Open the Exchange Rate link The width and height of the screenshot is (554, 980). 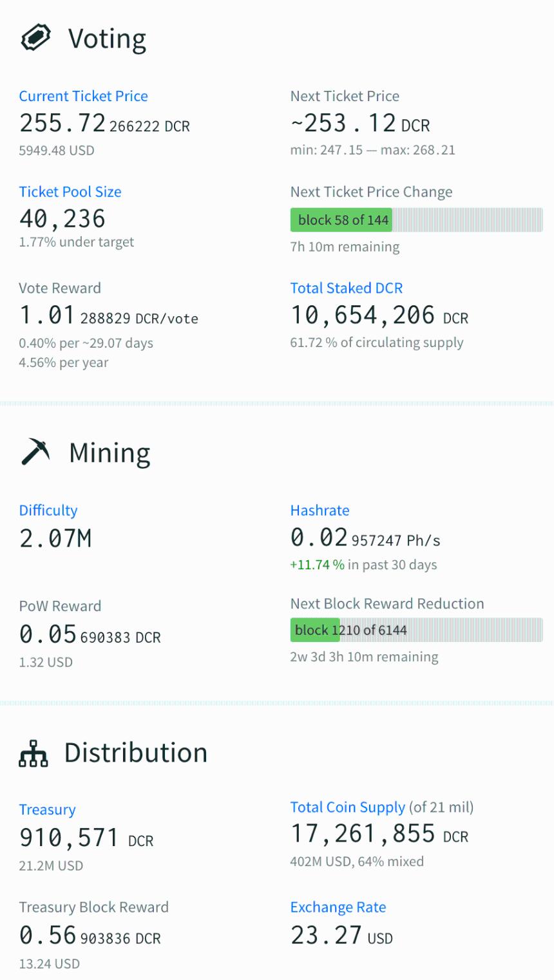338,907
